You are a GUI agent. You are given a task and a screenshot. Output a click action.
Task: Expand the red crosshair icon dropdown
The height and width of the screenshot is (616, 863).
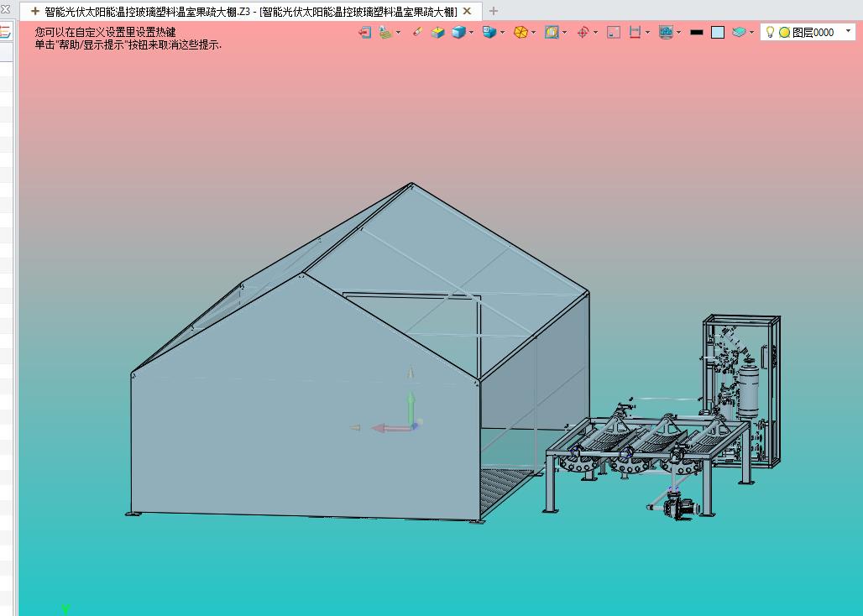click(x=595, y=33)
